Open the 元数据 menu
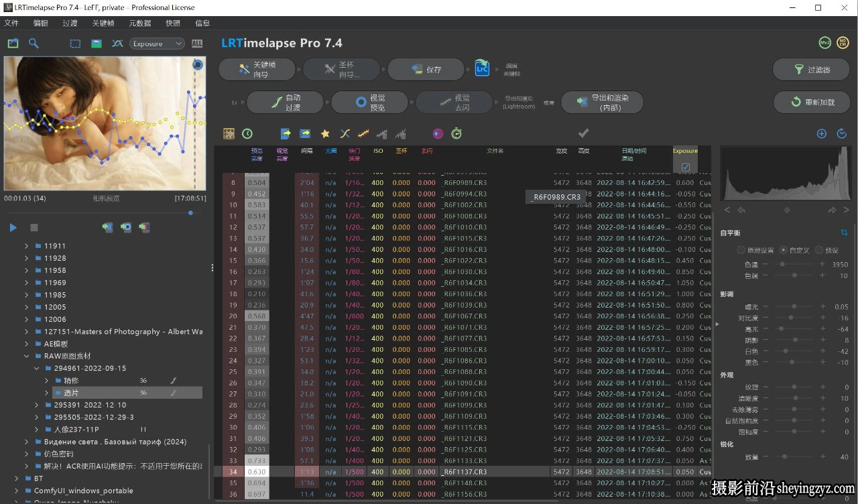 click(140, 23)
